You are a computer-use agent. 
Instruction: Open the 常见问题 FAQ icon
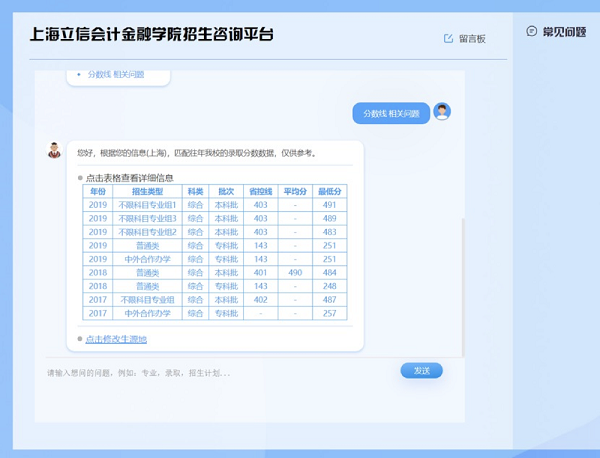coord(532,31)
